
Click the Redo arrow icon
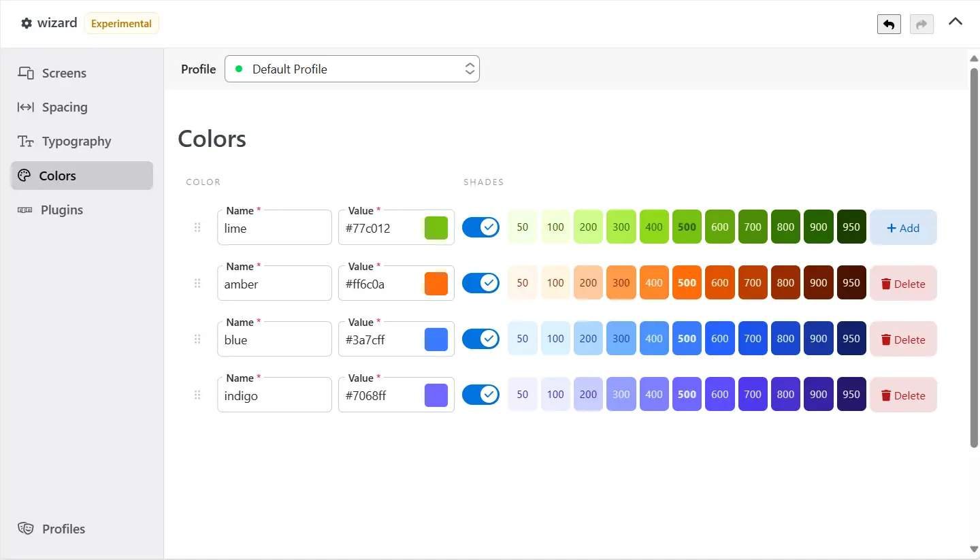click(921, 23)
